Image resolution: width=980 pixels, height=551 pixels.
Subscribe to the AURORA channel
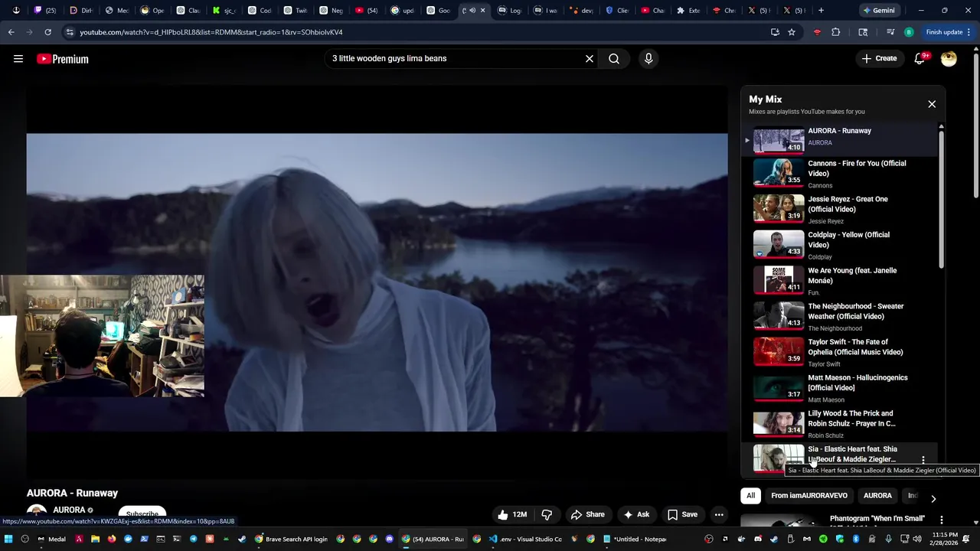pos(142,514)
